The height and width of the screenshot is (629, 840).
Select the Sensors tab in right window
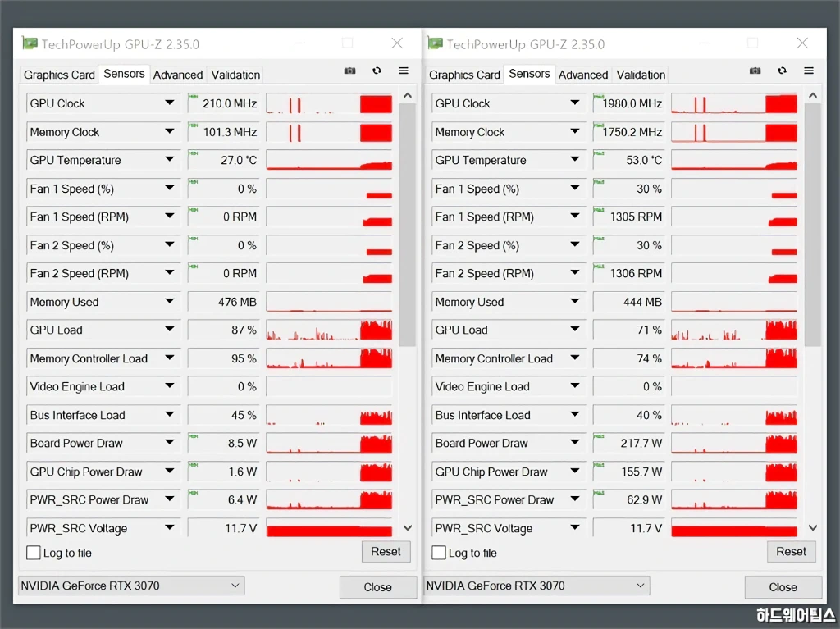[529, 74]
